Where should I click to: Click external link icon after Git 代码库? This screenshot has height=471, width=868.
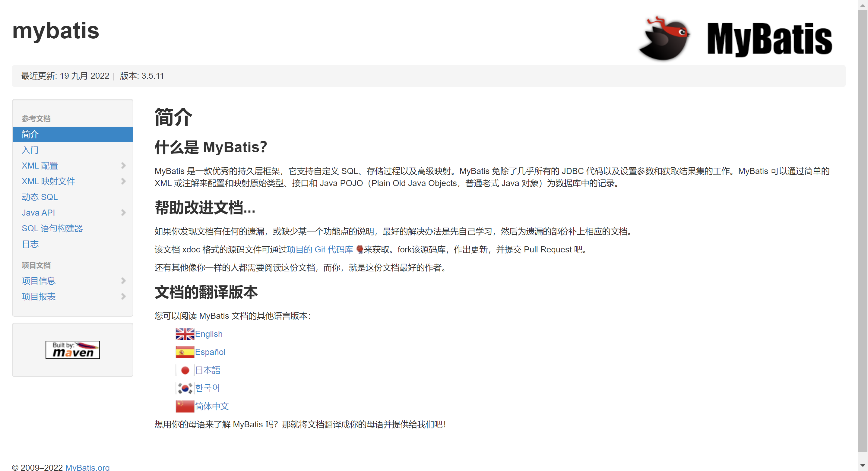coord(359,249)
